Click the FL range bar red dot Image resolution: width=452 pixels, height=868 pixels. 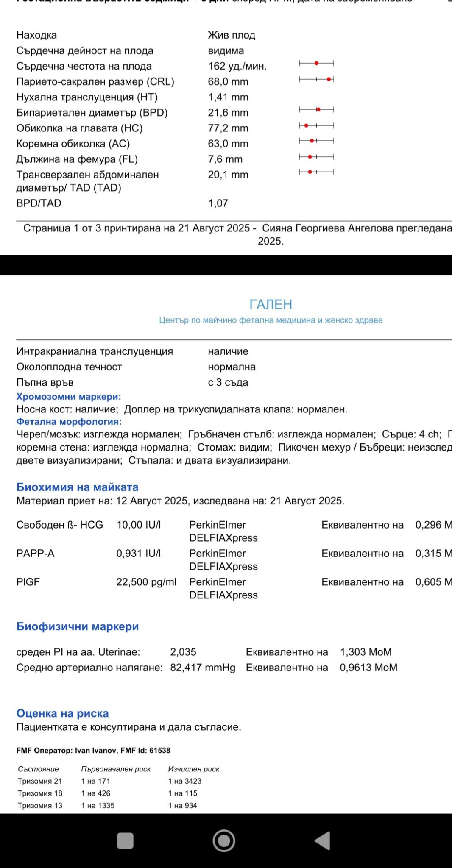pos(310,157)
